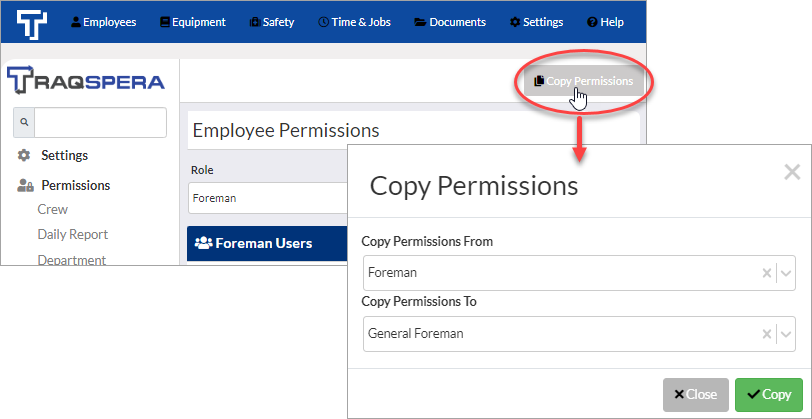Click the gray Close button
812x419 pixels.
click(x=695, y=395)
